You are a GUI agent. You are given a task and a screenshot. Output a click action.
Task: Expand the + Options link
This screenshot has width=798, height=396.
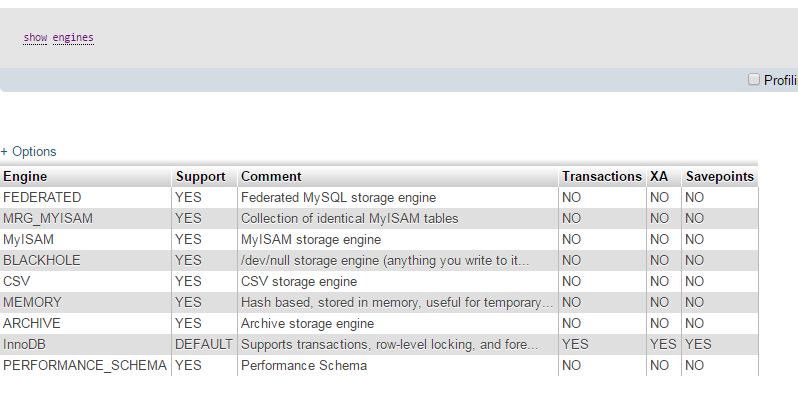[x=28, y=152]
